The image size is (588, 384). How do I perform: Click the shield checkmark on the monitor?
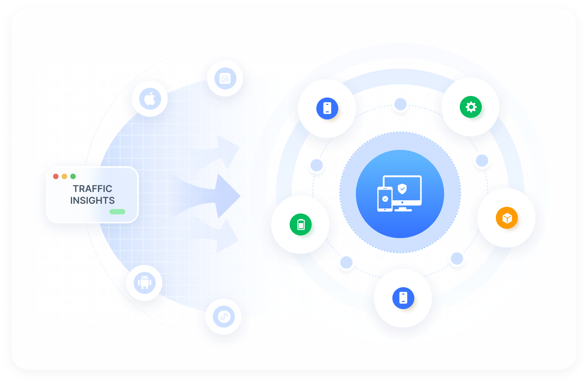click(x=403, y=189)
